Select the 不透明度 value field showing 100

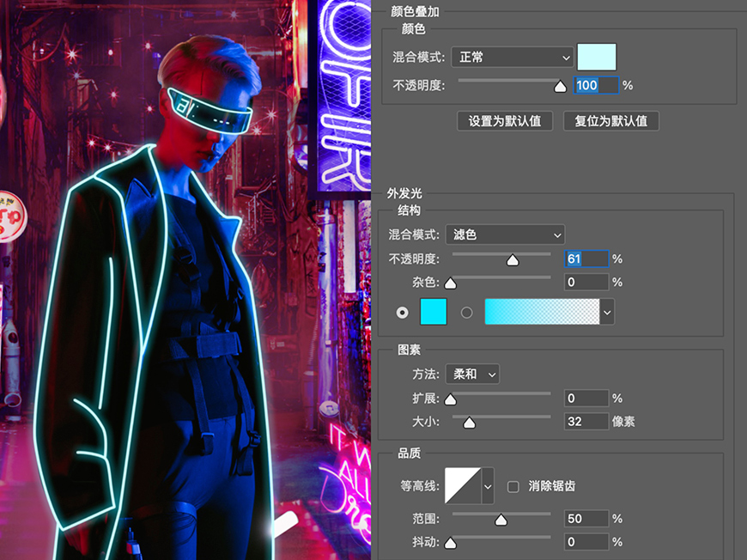(x=596, y=85)
